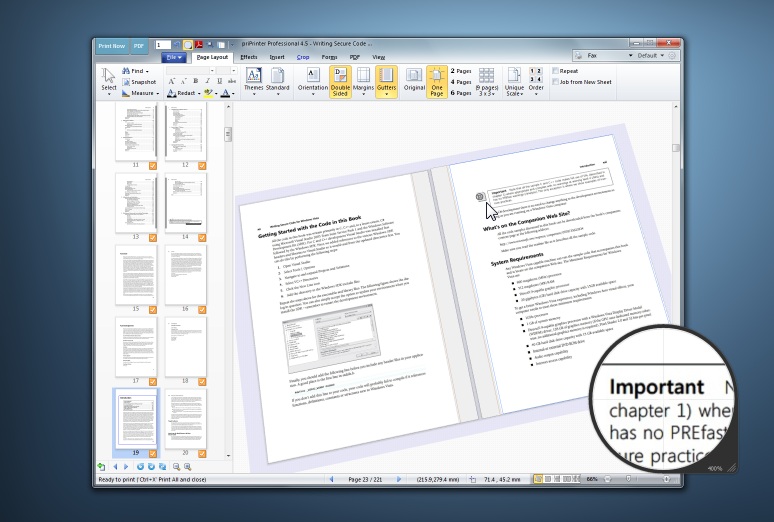The height and width of the screenshot is (522, 774).
Task: Switch to the Forms tab
Action: click(x=329, y=57)
